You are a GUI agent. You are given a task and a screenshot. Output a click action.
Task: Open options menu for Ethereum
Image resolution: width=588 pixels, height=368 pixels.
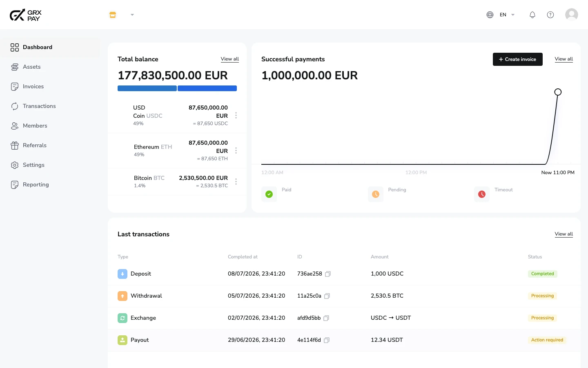coord(236,150)
